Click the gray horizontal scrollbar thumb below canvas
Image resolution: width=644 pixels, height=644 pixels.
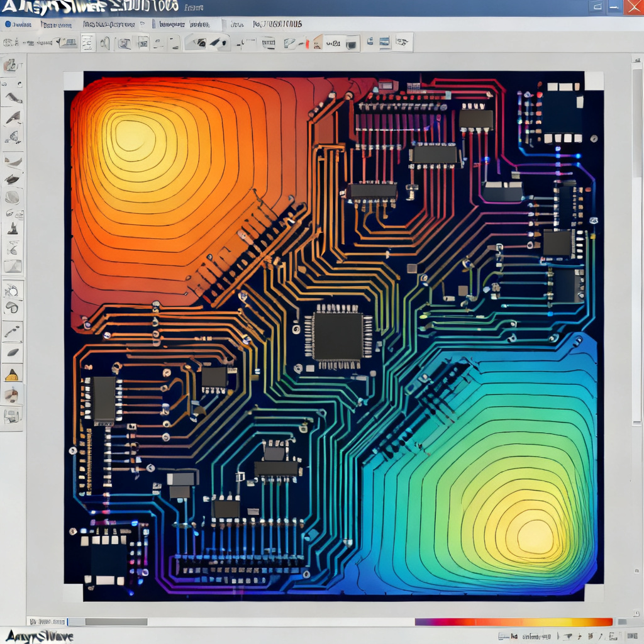pyautogui.click(x=116, y=622)
